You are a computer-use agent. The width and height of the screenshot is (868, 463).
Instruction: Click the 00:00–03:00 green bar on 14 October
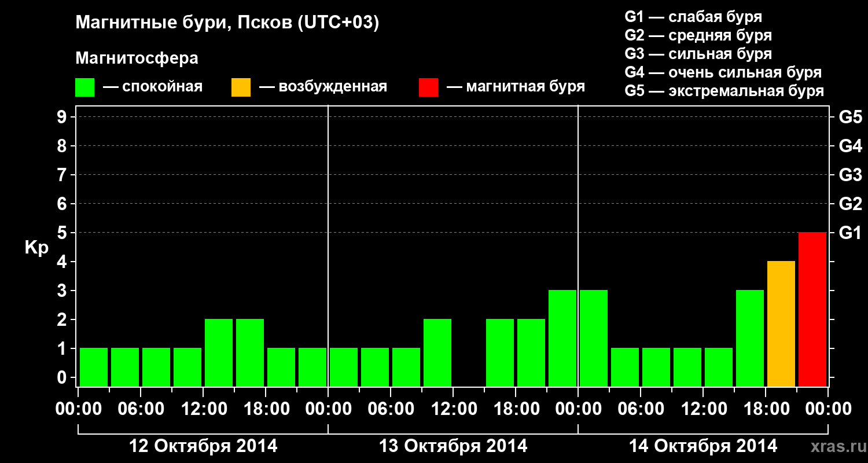[x=594, y=338]
